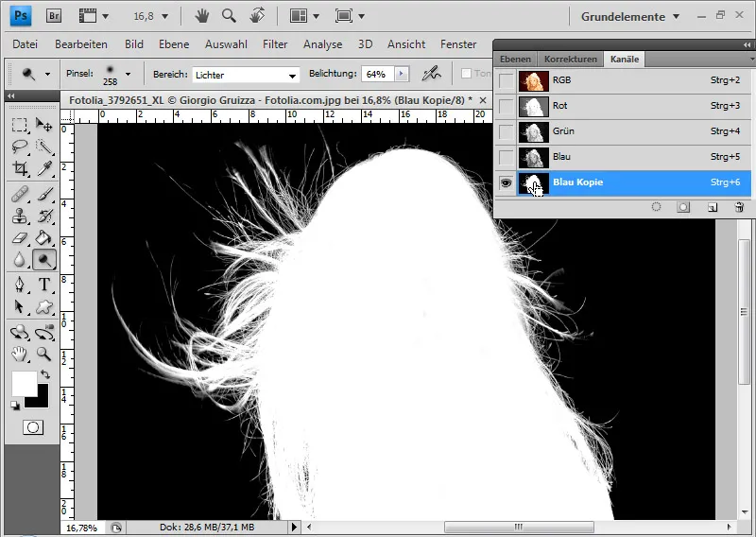Select the Brush tool
Screen dimensions: 756x537
(43, 194)
